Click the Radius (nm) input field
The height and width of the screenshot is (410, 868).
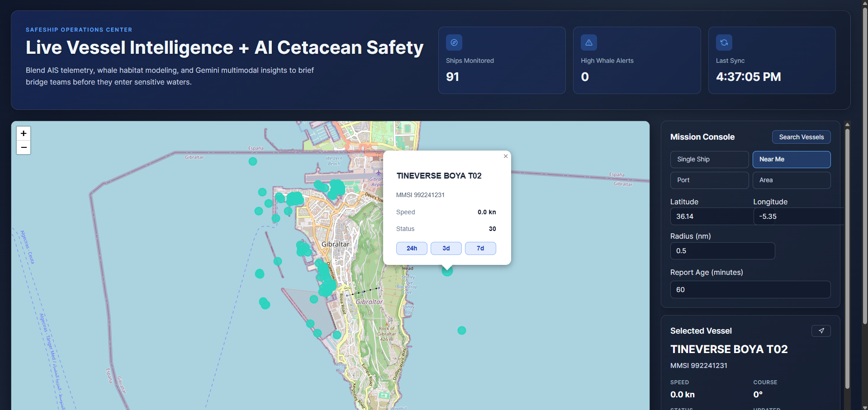pos(722,251)
